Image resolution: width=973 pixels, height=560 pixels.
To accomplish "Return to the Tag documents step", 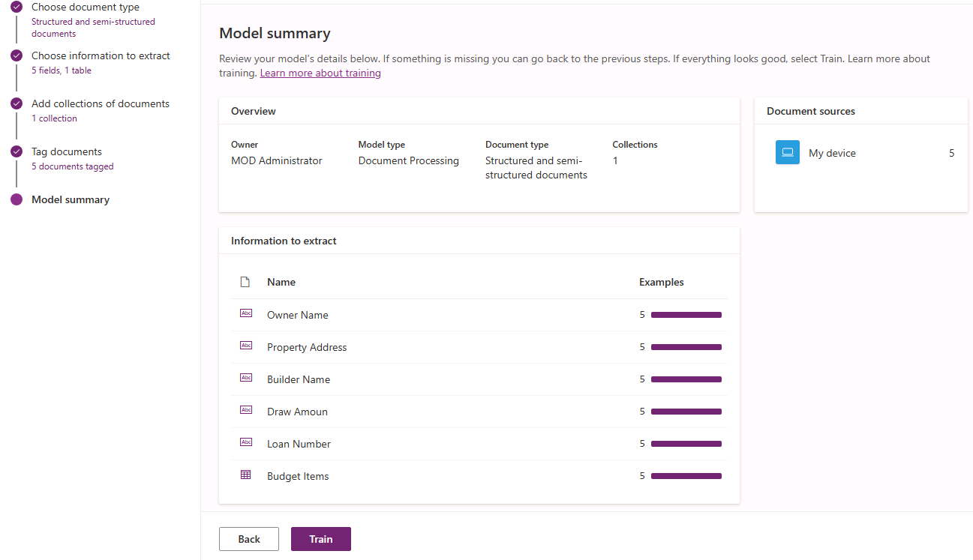I will [66, 152].
